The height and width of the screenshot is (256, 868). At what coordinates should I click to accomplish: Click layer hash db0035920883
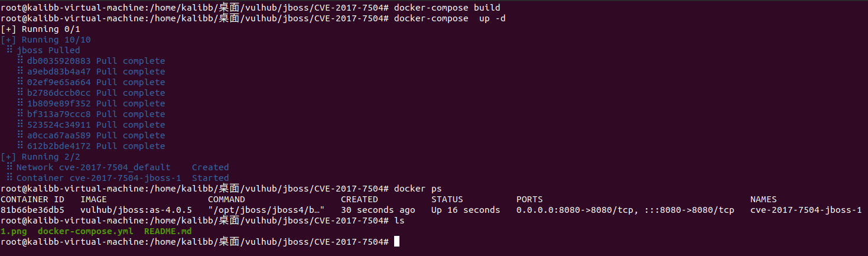pos(59,61)
